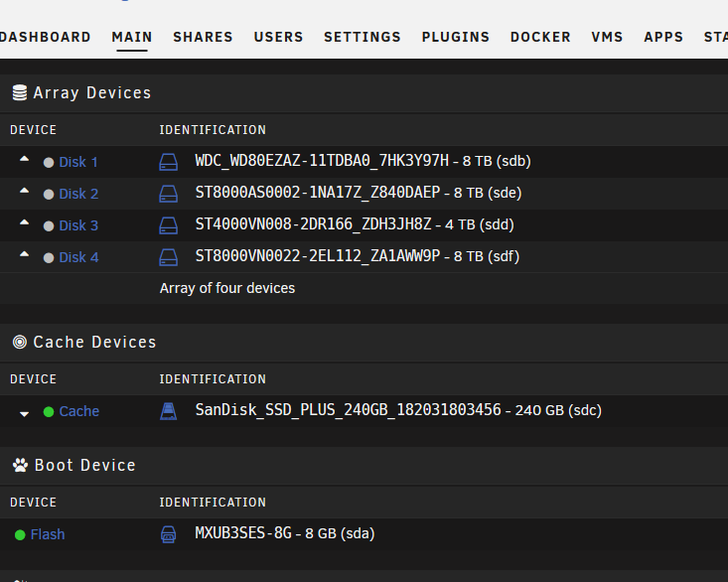Viewport: 728px width, 582px height.
Task: Click the SSD icon beside SanDisk_SSD_PLUS
Action: (x=168, y=411)
